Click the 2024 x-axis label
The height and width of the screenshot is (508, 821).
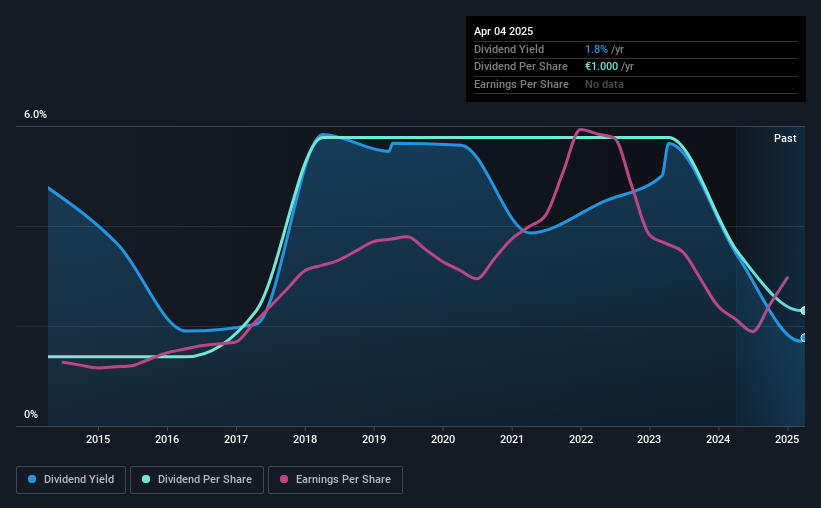[718, 439]
